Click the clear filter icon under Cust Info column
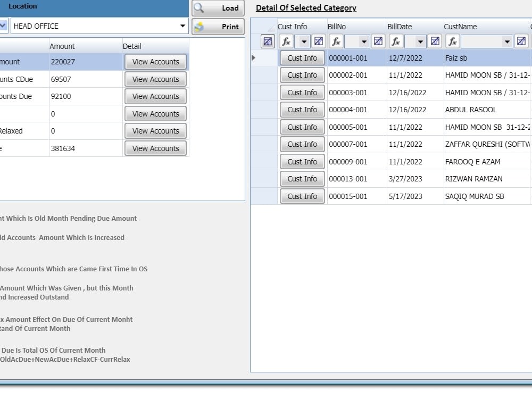The image size is (532, 399). tap(318, 41)
